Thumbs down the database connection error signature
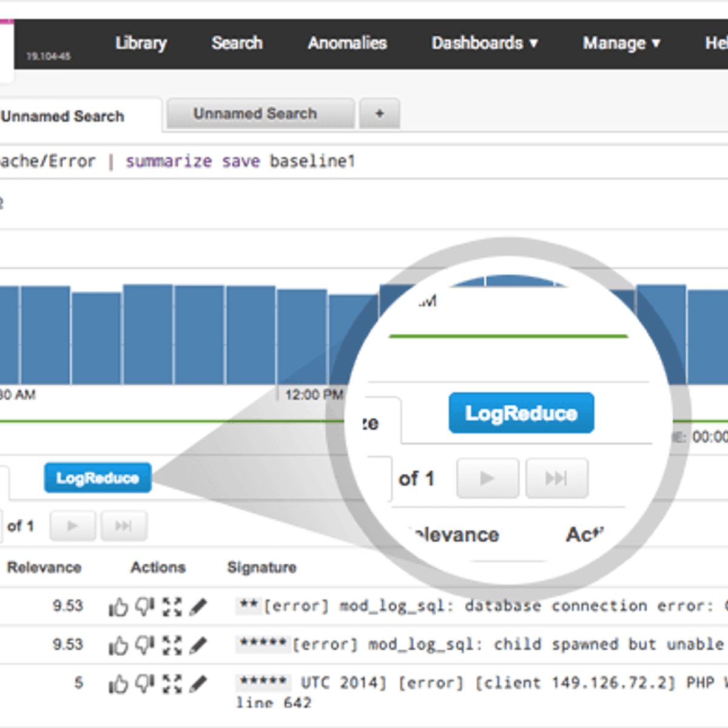The width and height of the screenshot is (728, 728). (144, 607)
